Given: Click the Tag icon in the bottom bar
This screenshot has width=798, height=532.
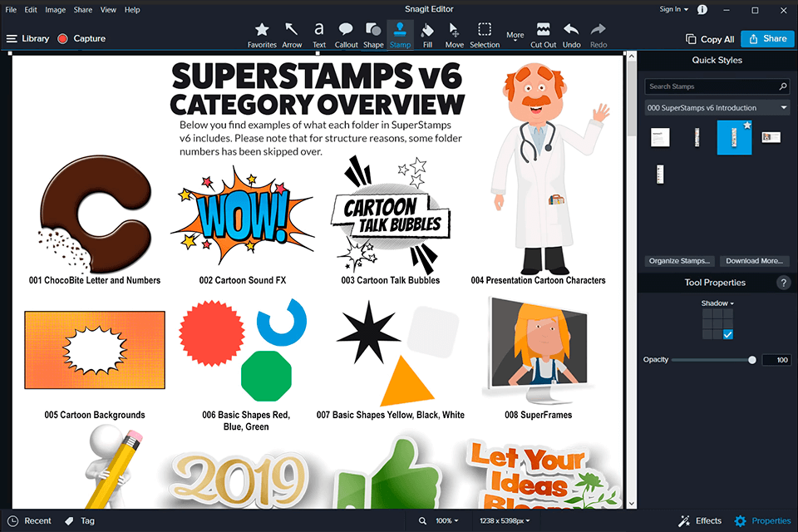Looking at the screenshot, I should pyautogui.click(x=69, y=521).
